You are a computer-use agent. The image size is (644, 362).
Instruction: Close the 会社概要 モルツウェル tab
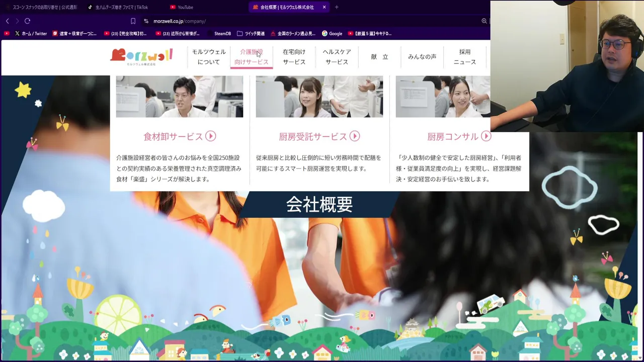coord(324,7)
